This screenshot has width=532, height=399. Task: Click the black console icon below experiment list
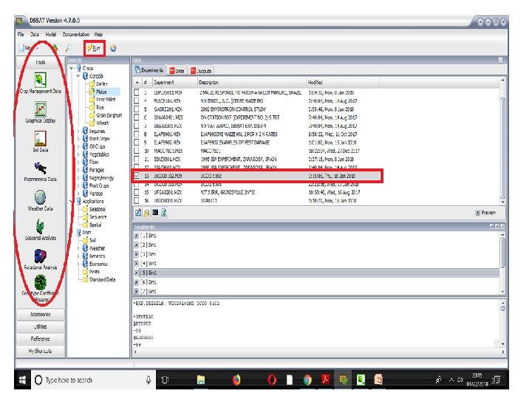[155, 213]
